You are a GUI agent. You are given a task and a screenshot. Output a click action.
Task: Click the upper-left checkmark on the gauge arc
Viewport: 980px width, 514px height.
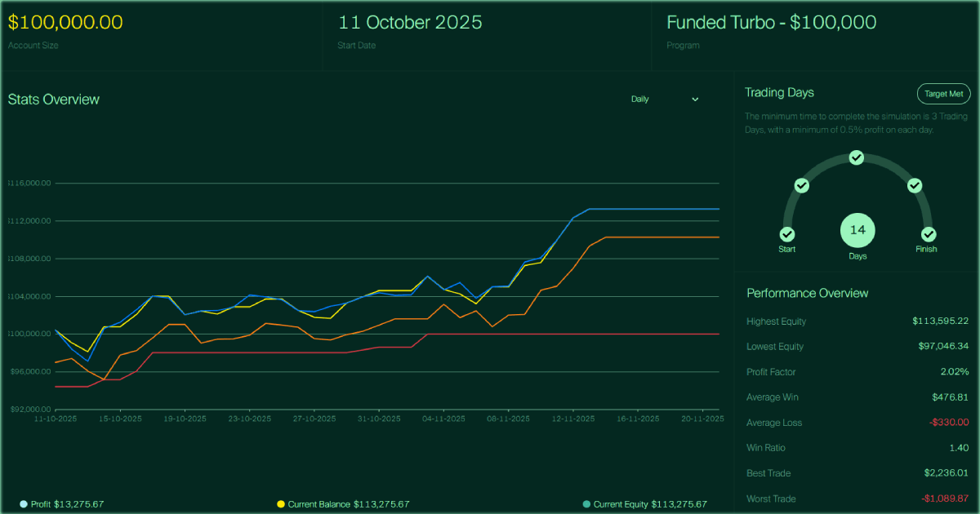(802, 186)
